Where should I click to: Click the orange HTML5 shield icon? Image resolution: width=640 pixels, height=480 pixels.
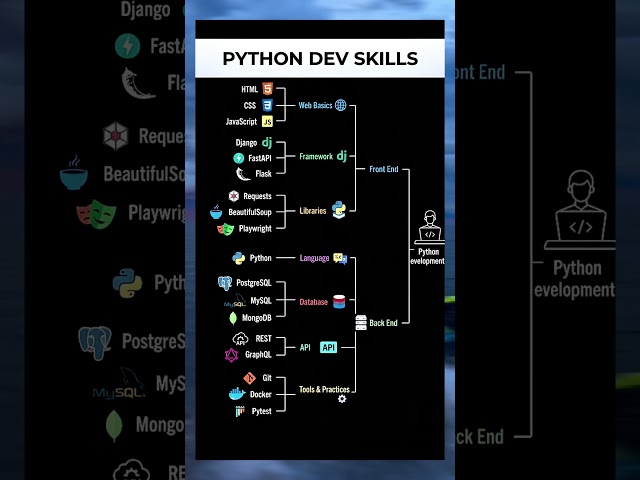267,89
